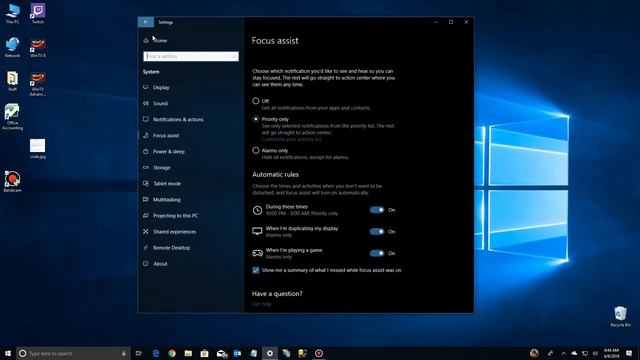Click the Settings gear taskbar icon

click(270, 353)
